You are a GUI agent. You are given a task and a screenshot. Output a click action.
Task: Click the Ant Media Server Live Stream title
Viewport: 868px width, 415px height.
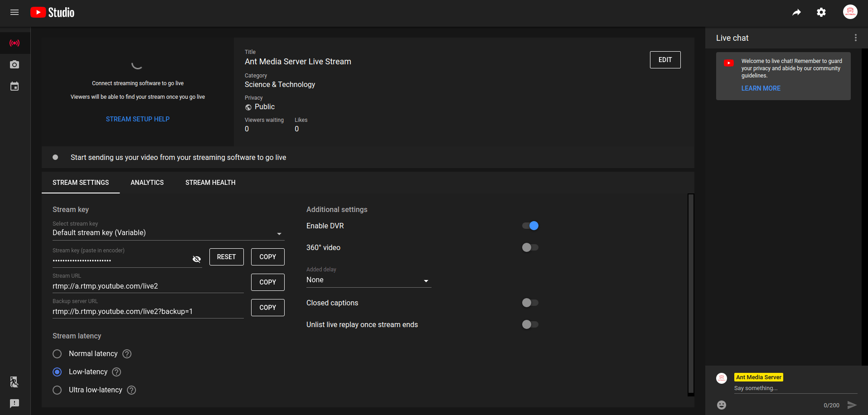(298, 62)
